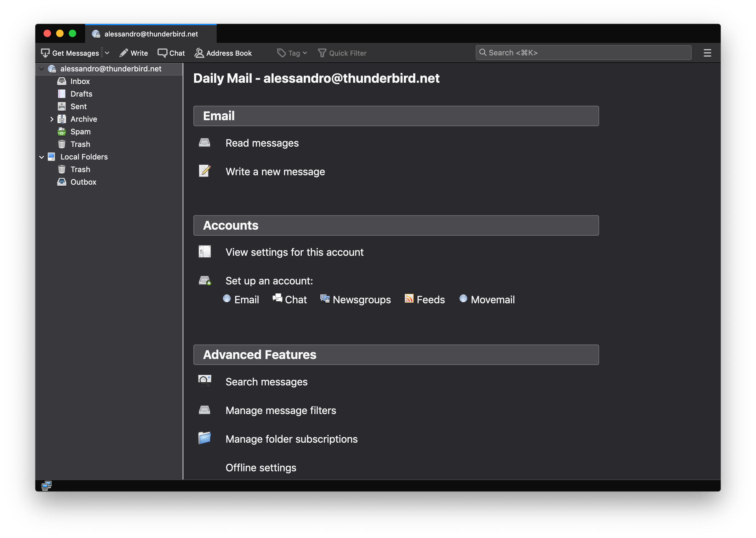The image size is (756, 538).
Task: Click the Manage folder subscriptions icon
Action: coord(204,439)
